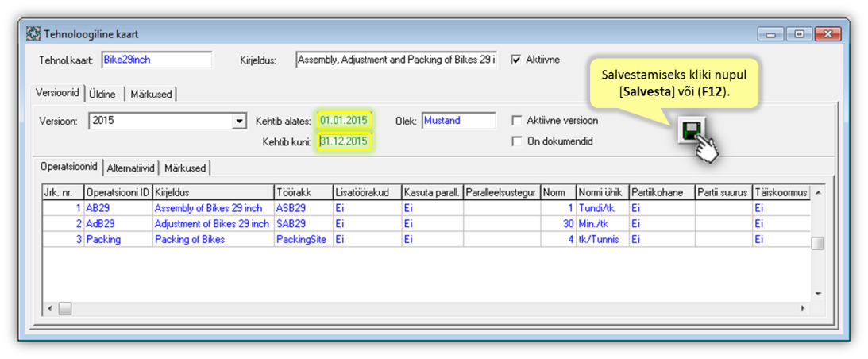The height and width of the screenshot is (359, 868).
Task: Select the Alternatiivid tab
Action: tap(132, 168)
